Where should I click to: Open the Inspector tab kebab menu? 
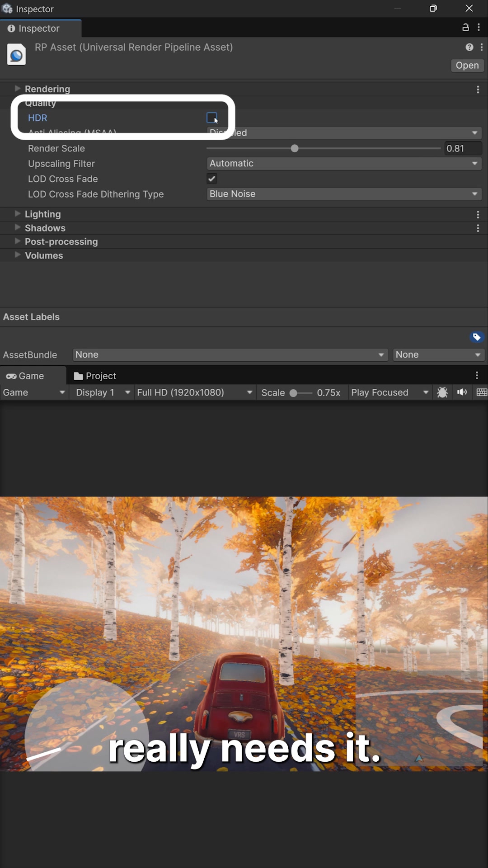(x=479, y=28)
